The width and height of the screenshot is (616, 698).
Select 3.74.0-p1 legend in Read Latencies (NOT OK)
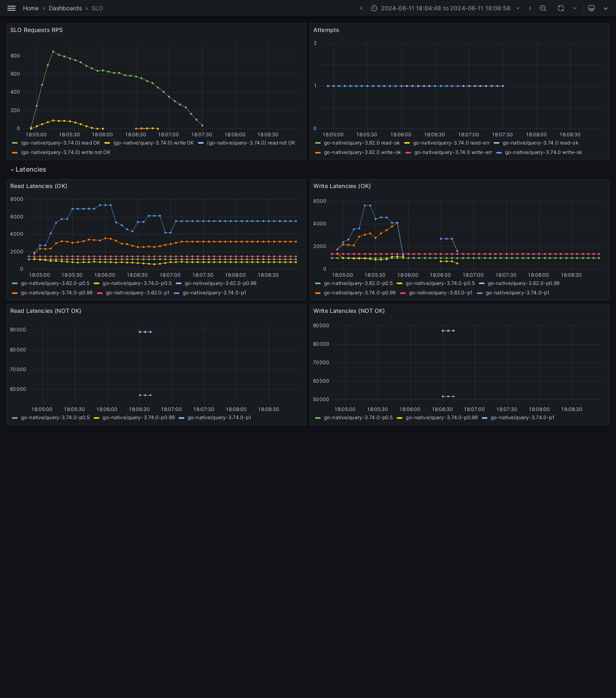pos(219,418)
